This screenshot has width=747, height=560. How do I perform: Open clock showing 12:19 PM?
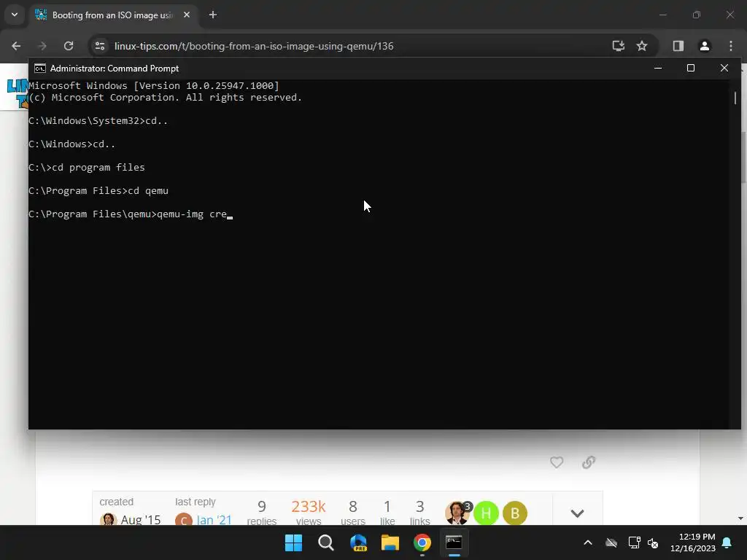click(693, 542)
